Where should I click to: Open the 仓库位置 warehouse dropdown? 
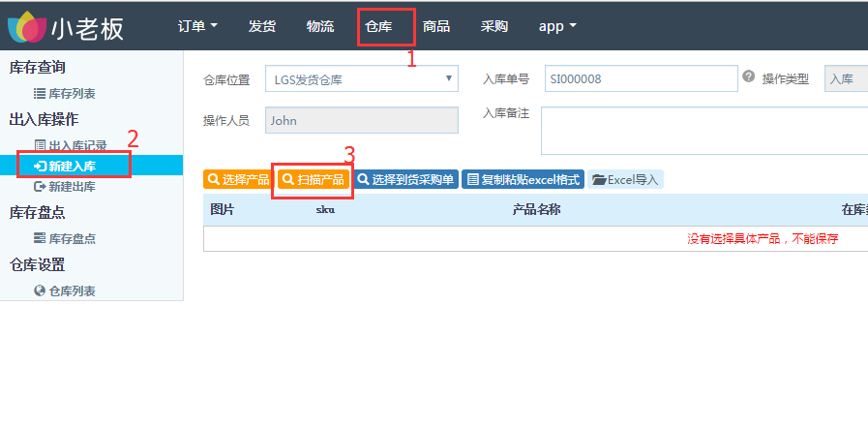(360, 79)
